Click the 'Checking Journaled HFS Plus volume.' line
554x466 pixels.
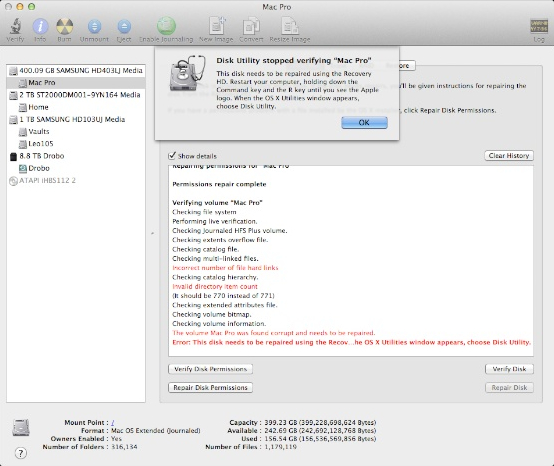230,231
